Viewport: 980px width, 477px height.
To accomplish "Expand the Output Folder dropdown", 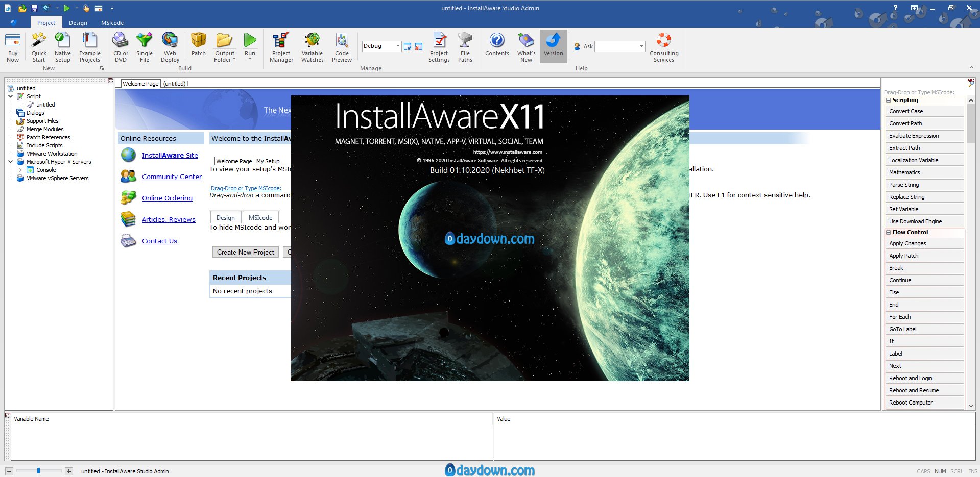I will pyautogui.click(x=225, y=60).
